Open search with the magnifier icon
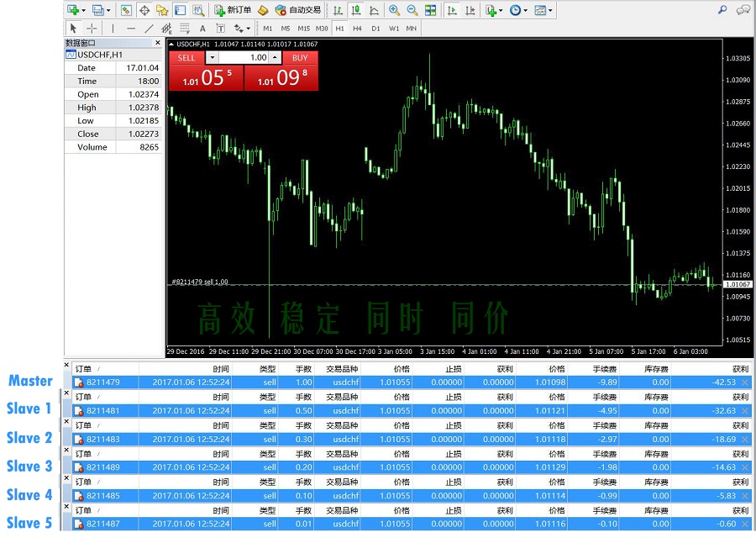Screen dimensions: 756x543 pyautogui.click(x=722, y=10)
